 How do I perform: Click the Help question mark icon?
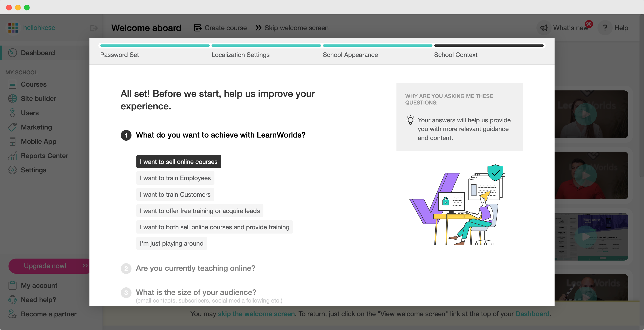tap(605, 28)
